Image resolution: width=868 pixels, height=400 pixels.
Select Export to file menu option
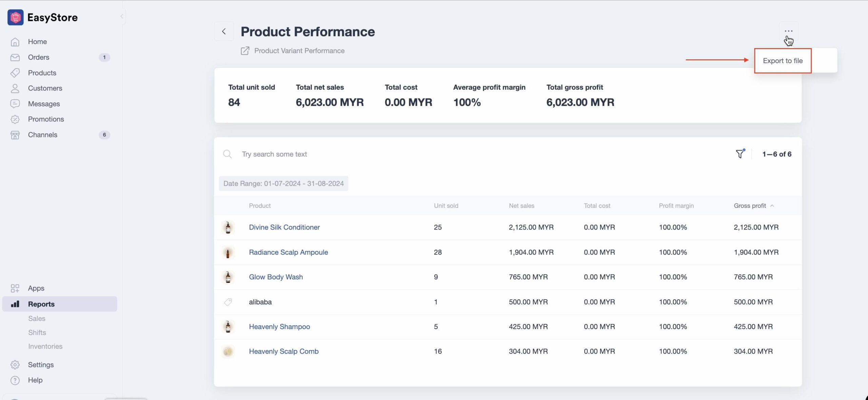click(x=783, y=61)
